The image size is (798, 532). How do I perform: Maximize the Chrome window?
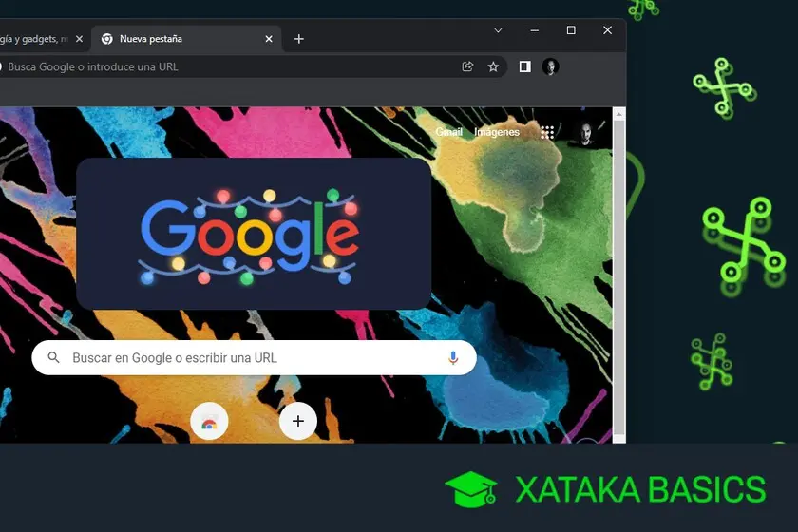tap(571, 30)
